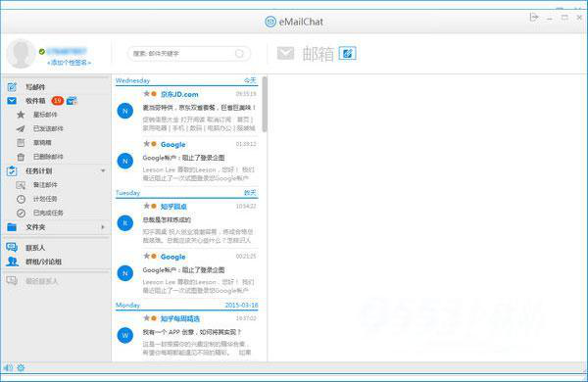Open settings gear in bottom status bar

click(21, 367)
